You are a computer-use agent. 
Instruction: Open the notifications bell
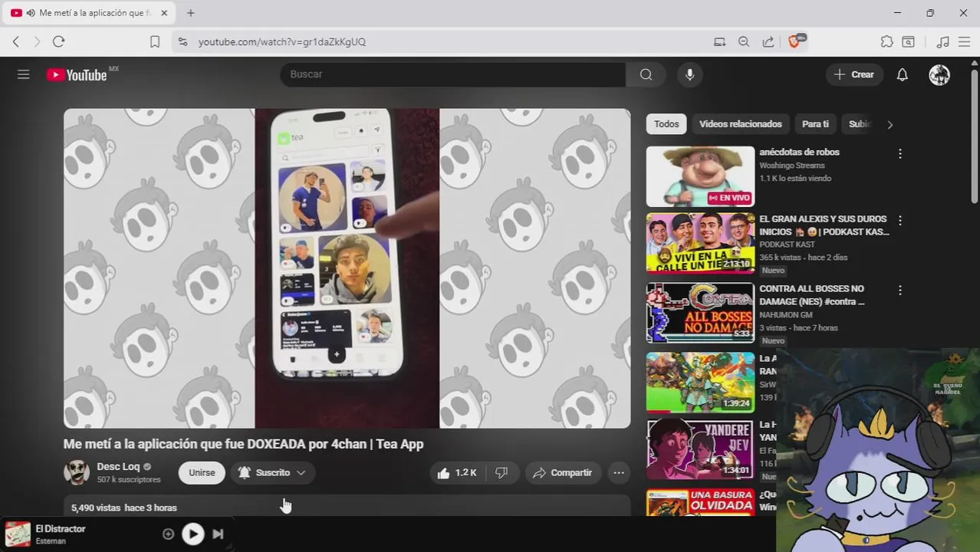point(903,74)
